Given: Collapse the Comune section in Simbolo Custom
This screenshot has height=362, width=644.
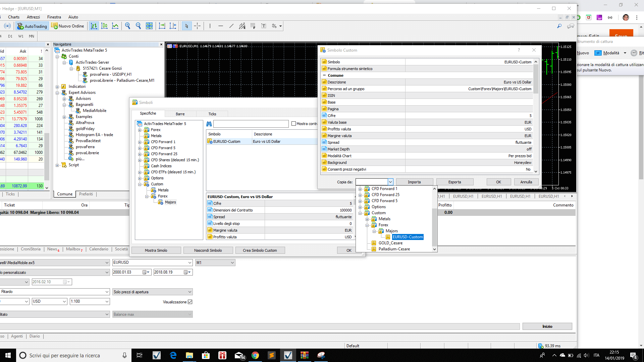Looking at the screenshot, I should coord(324,75).
